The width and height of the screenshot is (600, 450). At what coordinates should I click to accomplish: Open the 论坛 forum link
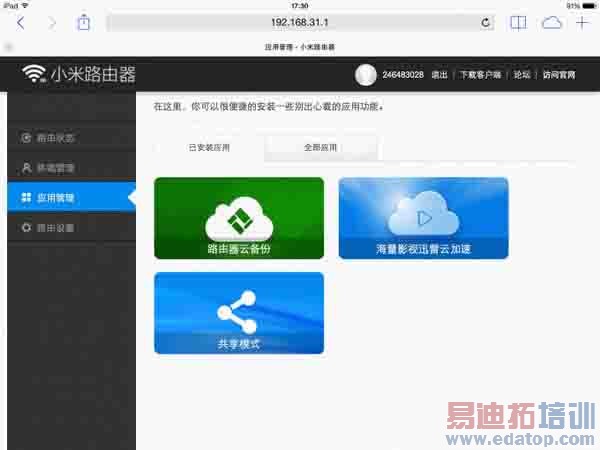click(x=522, y=75)
